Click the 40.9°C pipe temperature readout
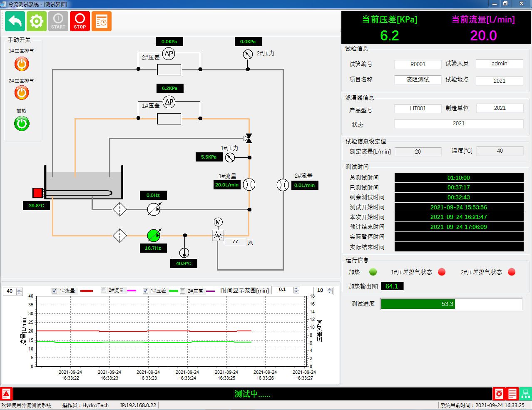The width and height of the screenshot is (532, 410). pyautogui.click(x=184, y=263)
